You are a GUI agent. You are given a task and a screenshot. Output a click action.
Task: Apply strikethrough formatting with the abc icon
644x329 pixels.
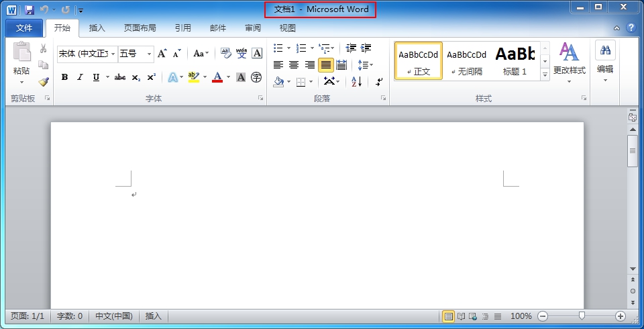[120, 77]
